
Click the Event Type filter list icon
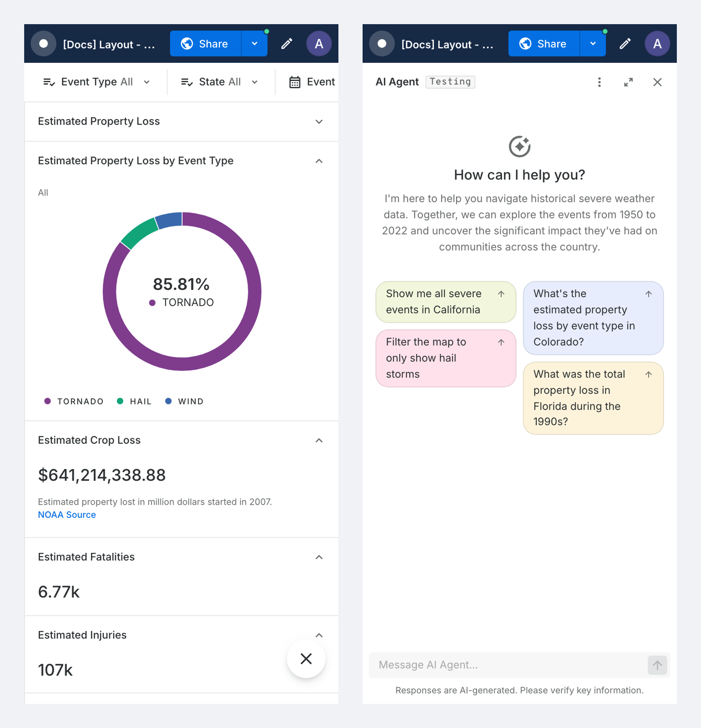[x=49, y=82]
